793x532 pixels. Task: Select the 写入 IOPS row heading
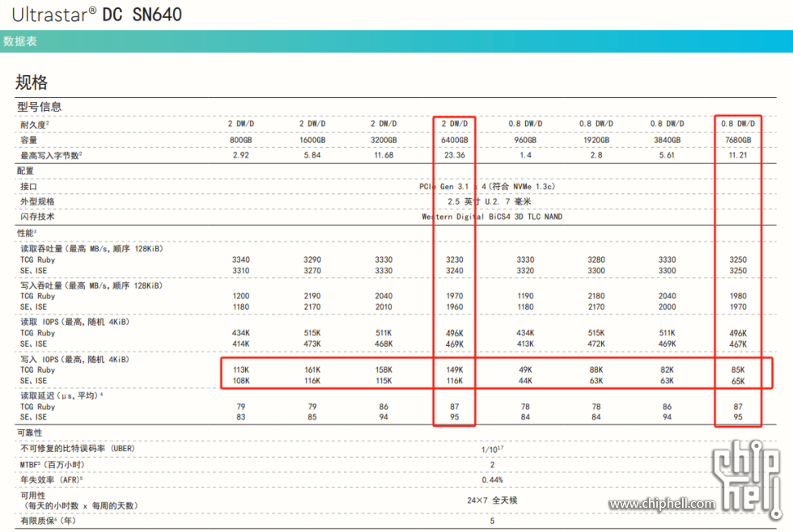pos(74,359)
